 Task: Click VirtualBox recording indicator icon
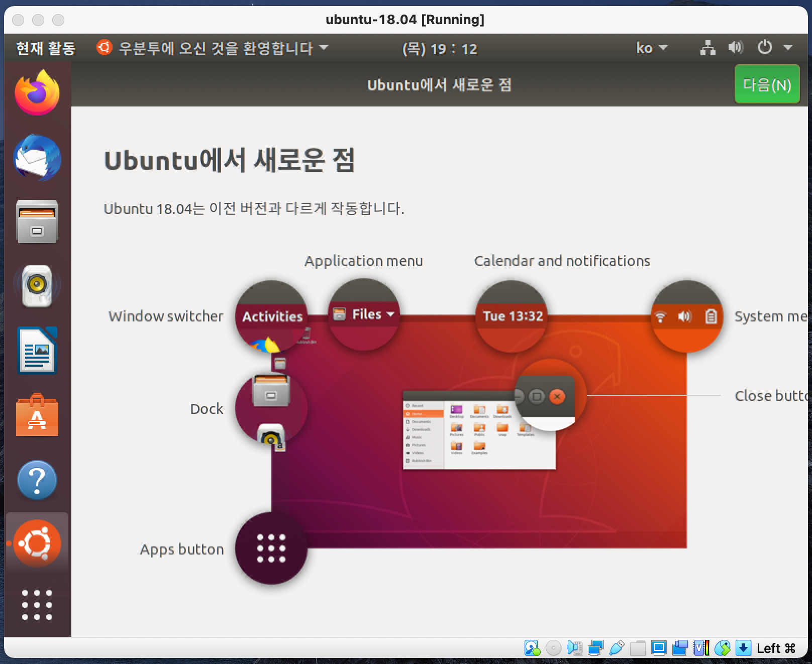680,648
